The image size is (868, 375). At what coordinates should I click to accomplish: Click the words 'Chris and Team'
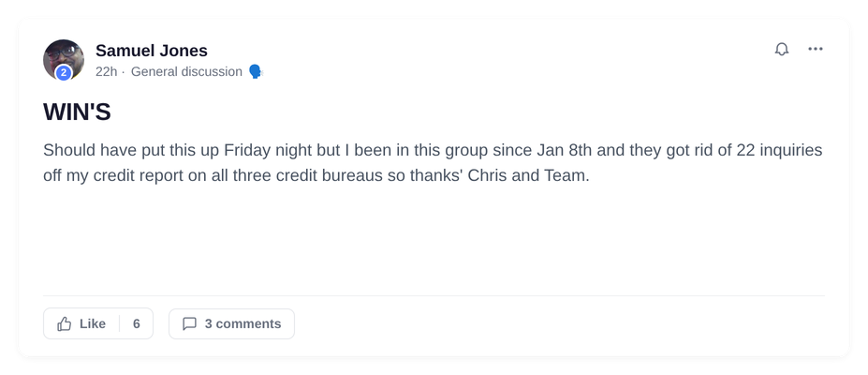coord(529,175)
